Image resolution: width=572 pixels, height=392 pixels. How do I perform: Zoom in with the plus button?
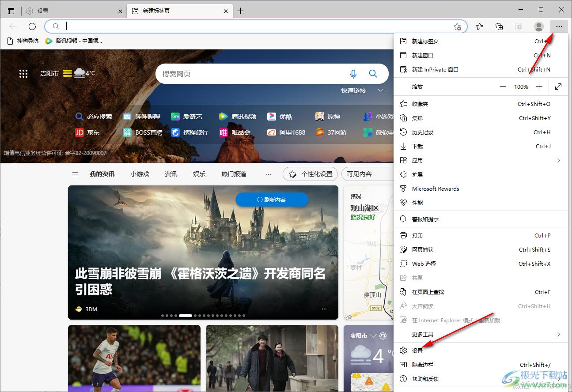pyautogui.click(x=539, y=87)
